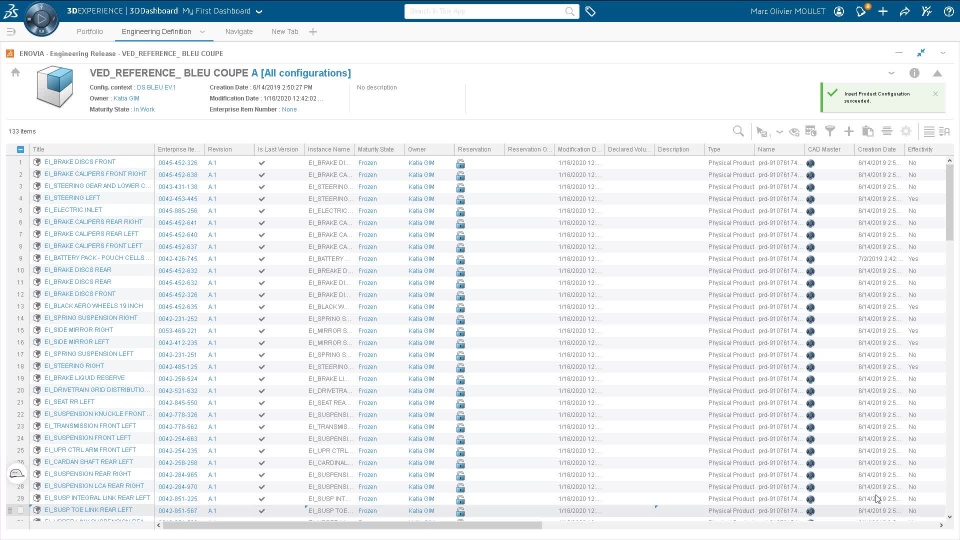Expand the My First Dashboard dropdown
Screen dimensions: 960x540
pyautogui.click(x=259, y=11)
